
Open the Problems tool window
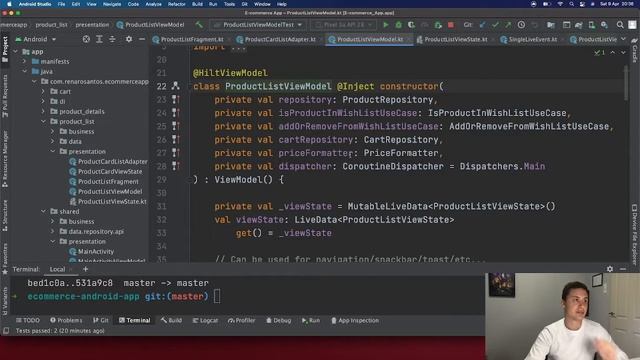(x=66, y=320)
